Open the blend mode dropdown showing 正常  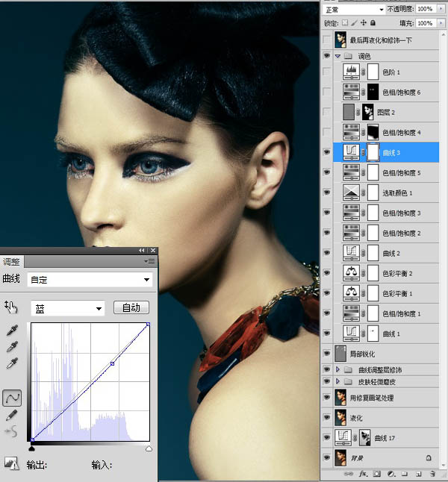coord(354,10)
